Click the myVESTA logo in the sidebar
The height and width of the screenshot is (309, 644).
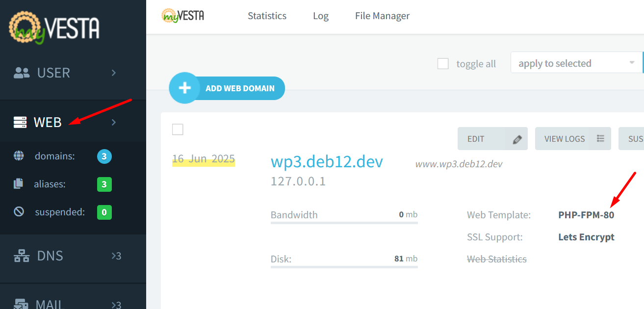coord(54,27)
